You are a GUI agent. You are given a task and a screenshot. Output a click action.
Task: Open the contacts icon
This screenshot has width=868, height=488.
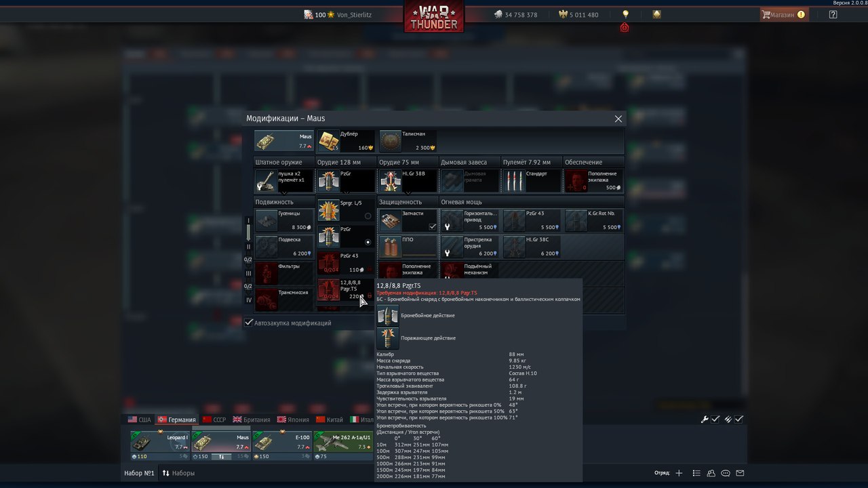(x=711, y=473)
